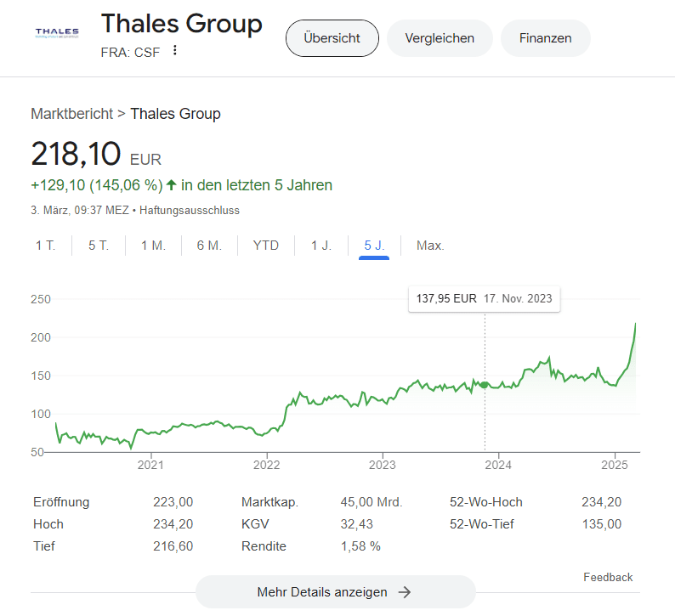Choose the 1 J. chart range
The width and height of the screenshot is (675, 616).
pos(321,246)
